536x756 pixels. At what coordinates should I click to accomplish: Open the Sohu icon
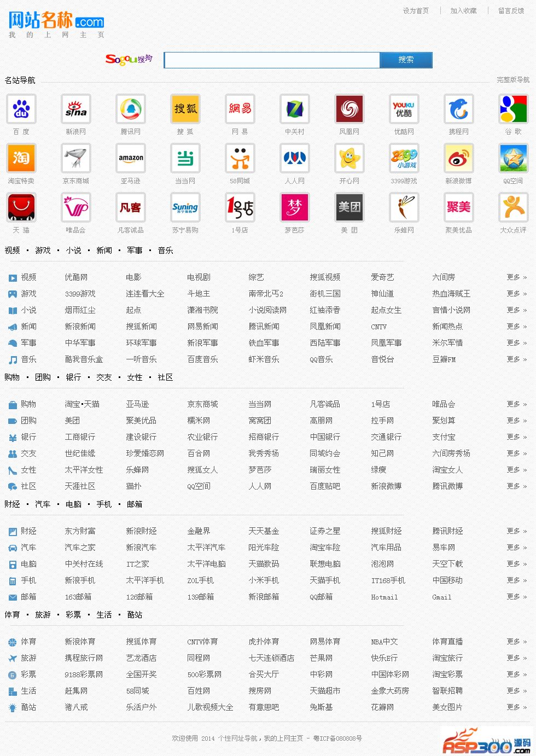[x=185, y=109]
